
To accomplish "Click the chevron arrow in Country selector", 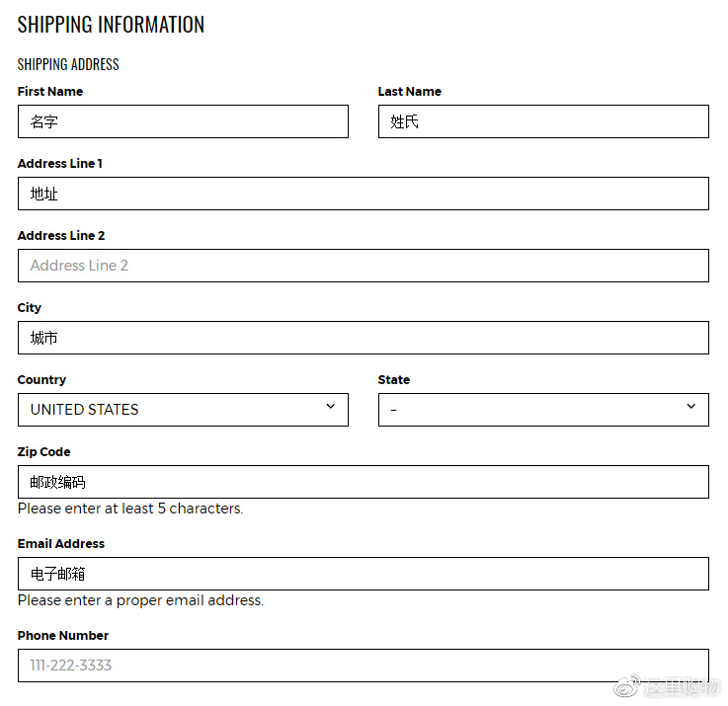I will [331, 406].
